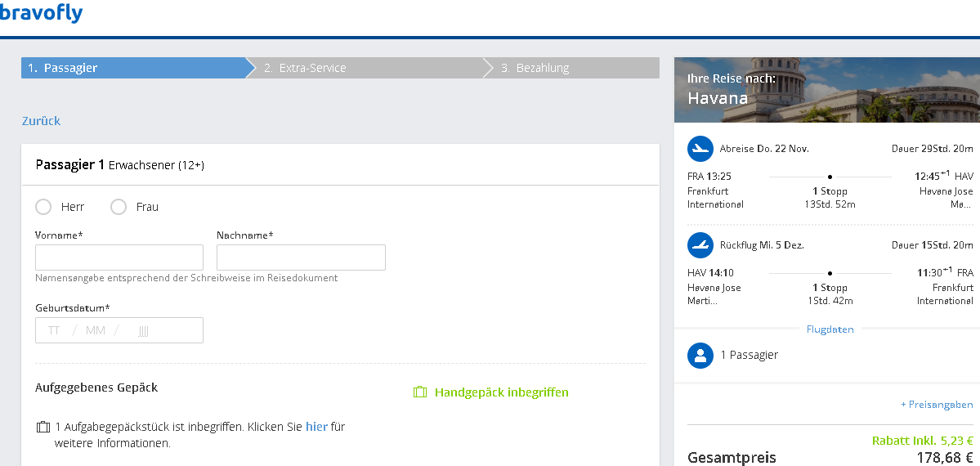Open step 2 Extra-Service tab
The height and width of the screenshot is (466, 980).
[369, 68]
